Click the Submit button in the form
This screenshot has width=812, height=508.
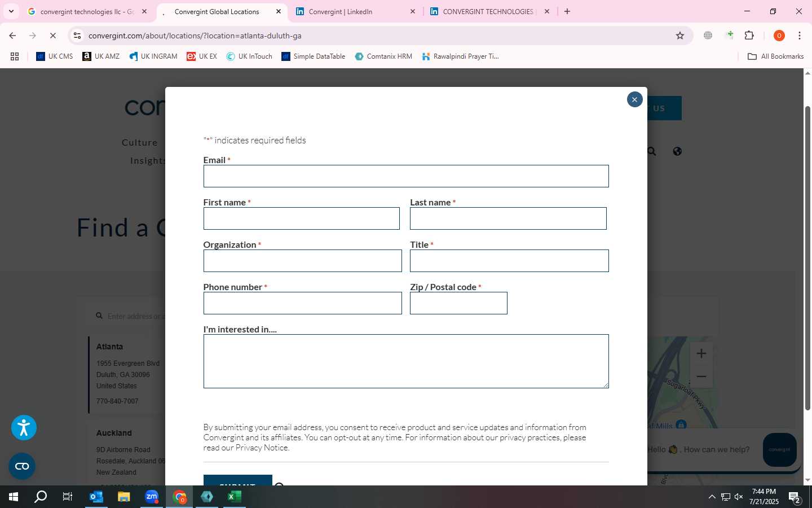click(x=237, y=480)
